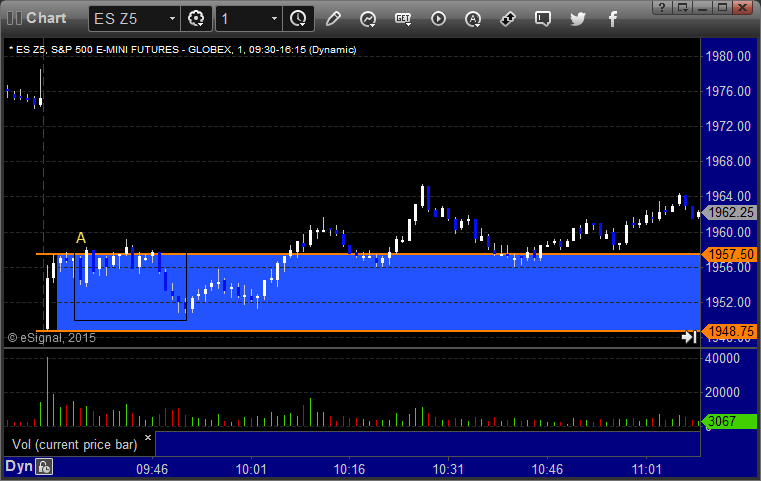The height and width of the screenshot is (481, 761).
Task: Open the studies line-chart icon menu
Action: 368,19
